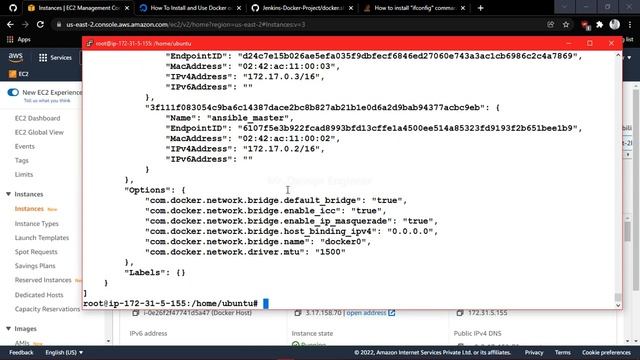Screen dimensions: 640x360
Task: Bookmark this page with the star icon
Action: tap(566, 24)
